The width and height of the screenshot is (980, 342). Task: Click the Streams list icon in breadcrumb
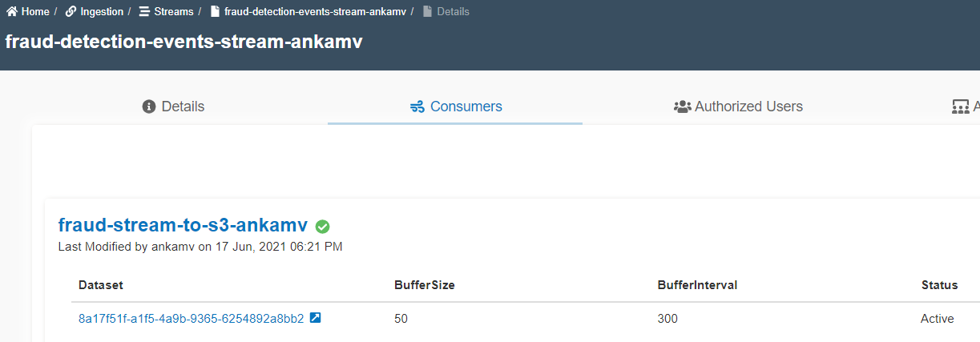coord(144,12)
